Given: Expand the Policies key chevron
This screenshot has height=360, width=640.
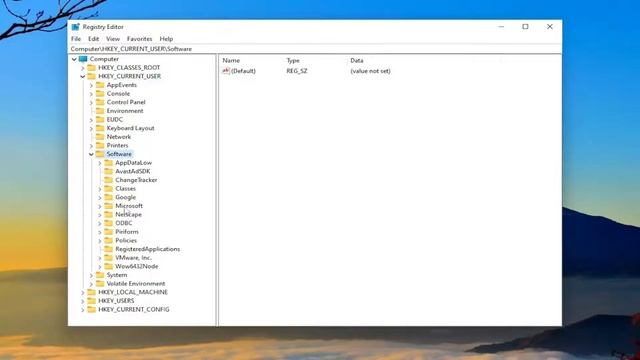Looking at the screenshot, I should click(x=100, y=240).
